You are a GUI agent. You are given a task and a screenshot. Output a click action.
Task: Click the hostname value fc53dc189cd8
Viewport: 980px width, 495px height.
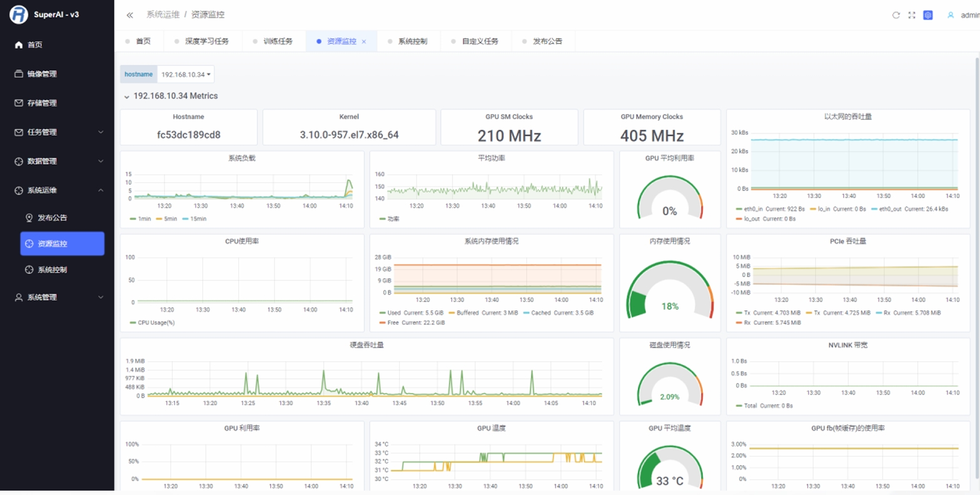[188, 135]
